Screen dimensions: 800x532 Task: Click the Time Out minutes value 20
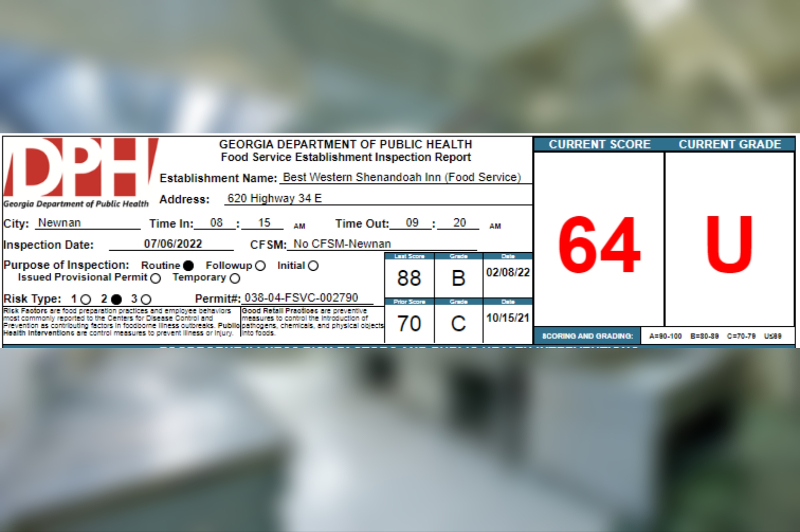click(x=459, y=223)
